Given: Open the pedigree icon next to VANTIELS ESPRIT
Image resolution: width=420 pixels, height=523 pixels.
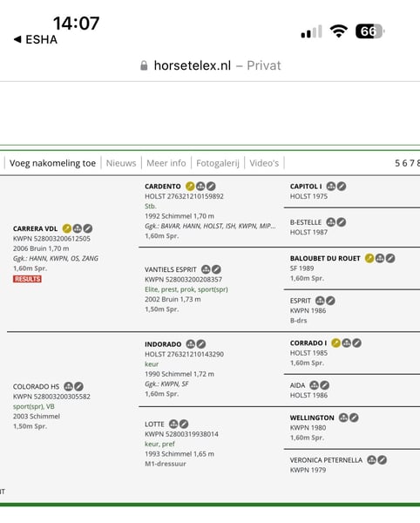Looking at the screenshot, I should pos(206,269).
